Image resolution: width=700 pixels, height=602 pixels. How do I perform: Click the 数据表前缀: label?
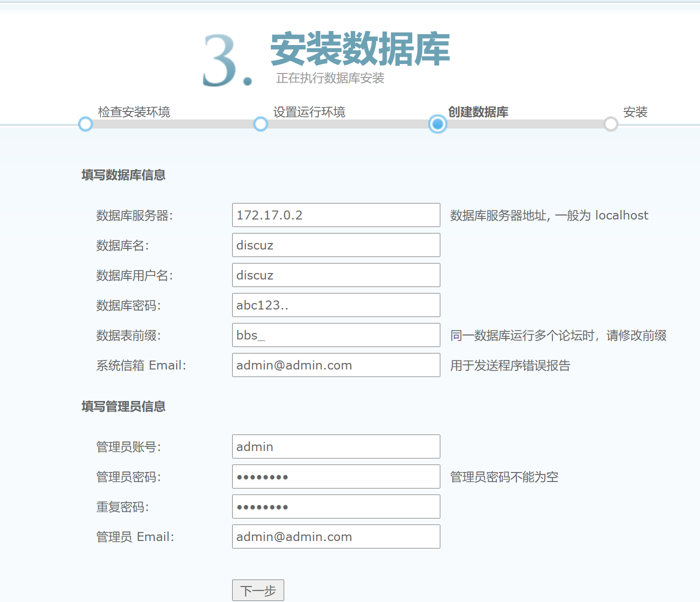pos(129,335)
